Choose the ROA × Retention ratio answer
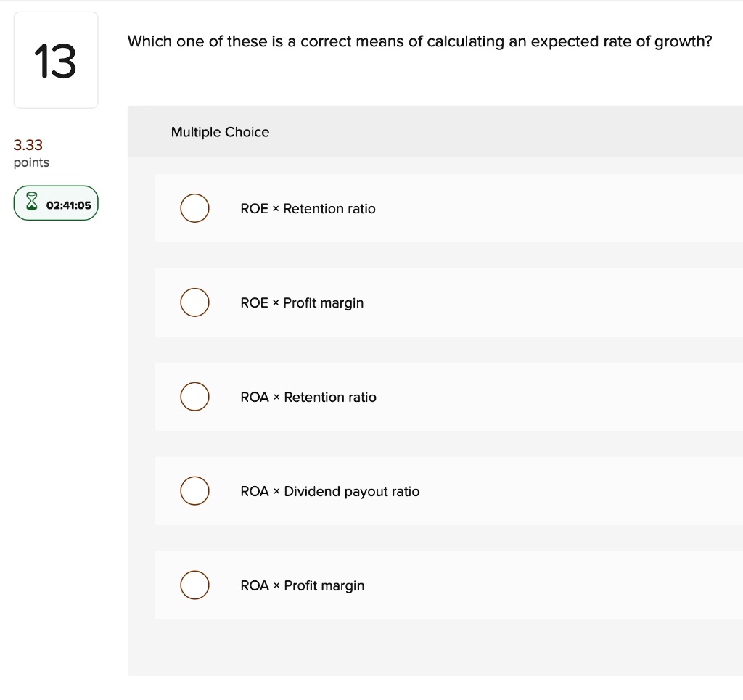This screenshot has width=743, height=700. tap(194, 397)
